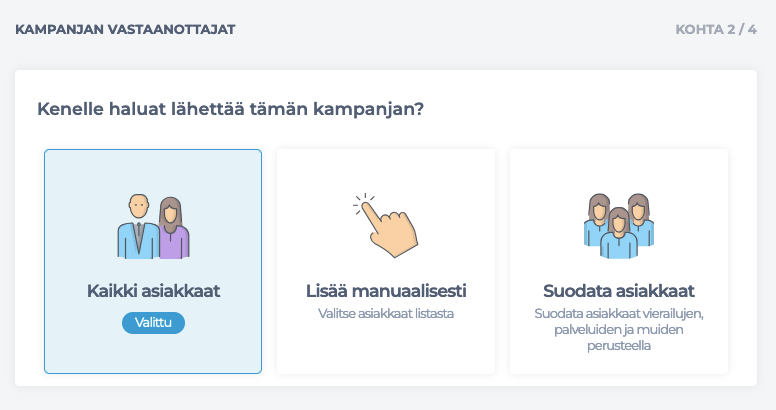This screenshot has width=776, height=410.
Task: Click the Kenelle haluat lähettää question heading
Action: point(231,109)
